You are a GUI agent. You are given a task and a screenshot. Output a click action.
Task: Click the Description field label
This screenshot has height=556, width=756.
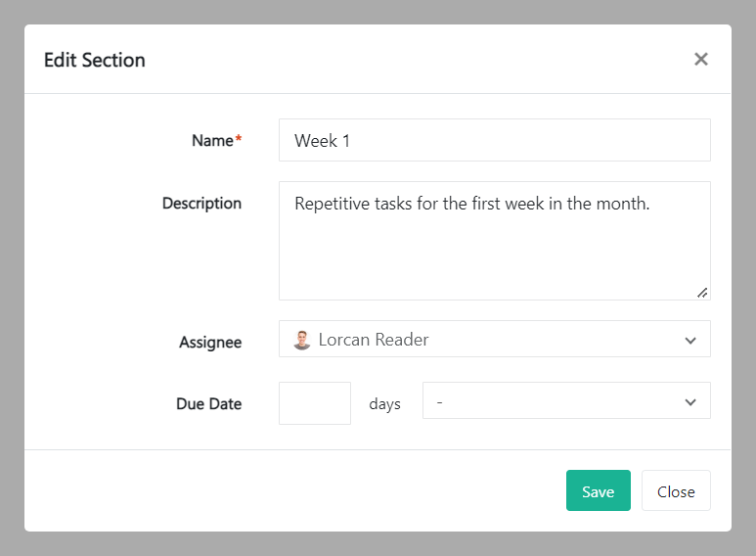coord(201,204)
